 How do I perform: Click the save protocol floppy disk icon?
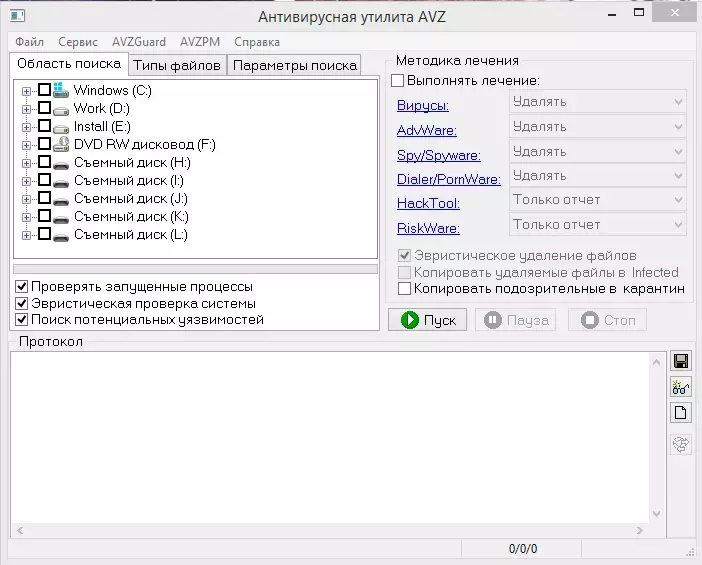681,361
